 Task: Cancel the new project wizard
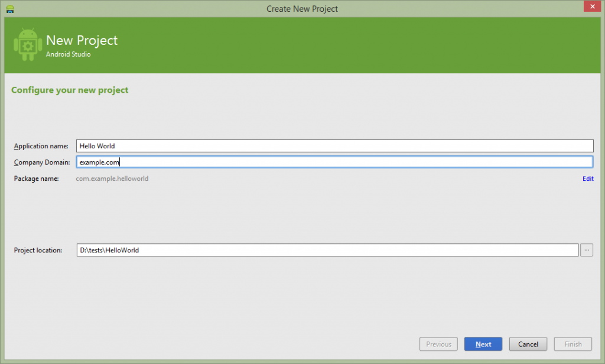point(528,344)
